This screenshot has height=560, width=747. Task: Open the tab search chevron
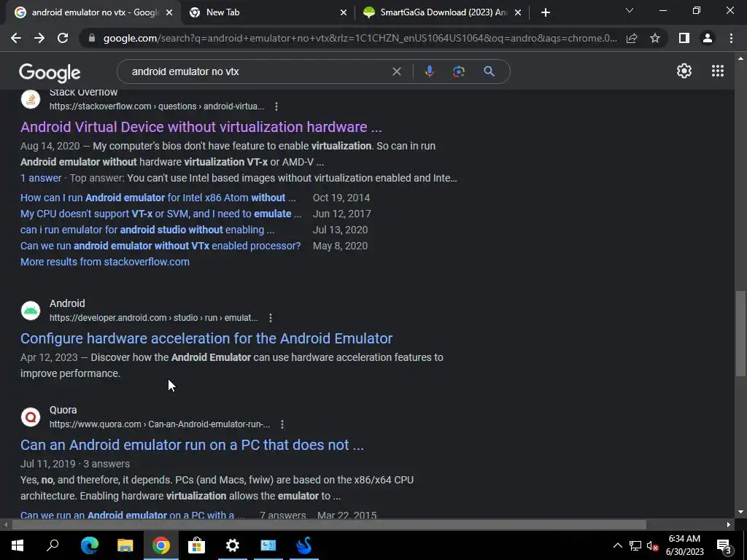630,10
